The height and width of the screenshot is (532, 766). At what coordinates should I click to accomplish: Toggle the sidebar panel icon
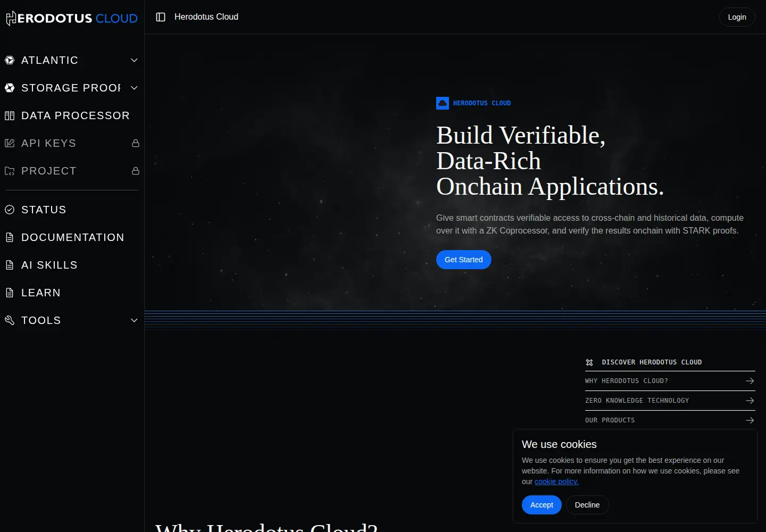[x=161, y=17]
